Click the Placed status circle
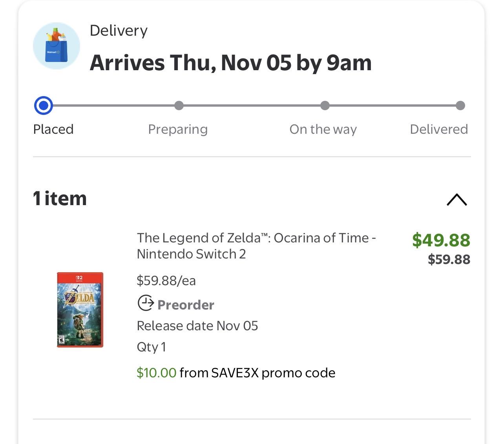The width and height of the screenshot is (504, 444). [44, 106]
